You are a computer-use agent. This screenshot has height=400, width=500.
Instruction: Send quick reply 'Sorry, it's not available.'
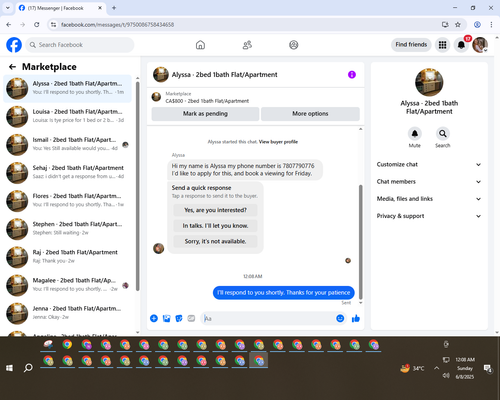click(215, 241)
